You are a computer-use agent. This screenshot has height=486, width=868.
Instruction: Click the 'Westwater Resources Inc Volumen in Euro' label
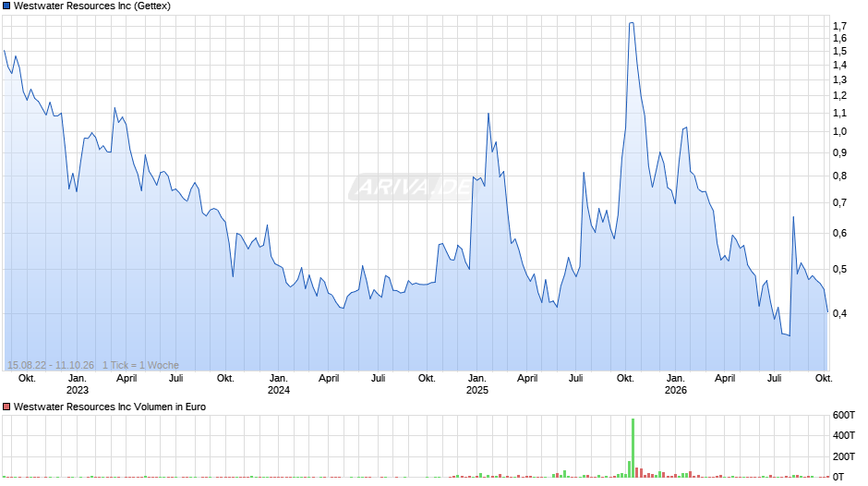(110, 407)
